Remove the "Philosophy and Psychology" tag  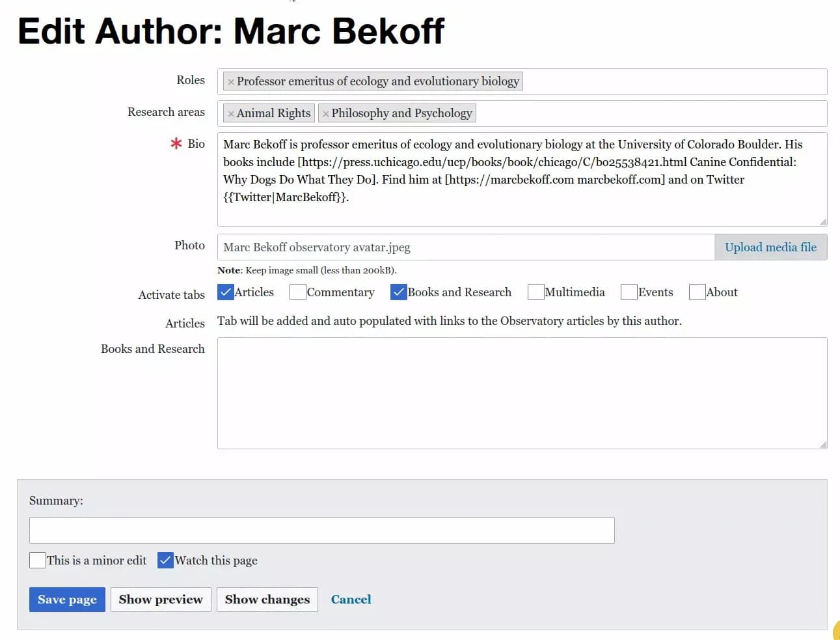pyautogui.click(x=325, y=113)
